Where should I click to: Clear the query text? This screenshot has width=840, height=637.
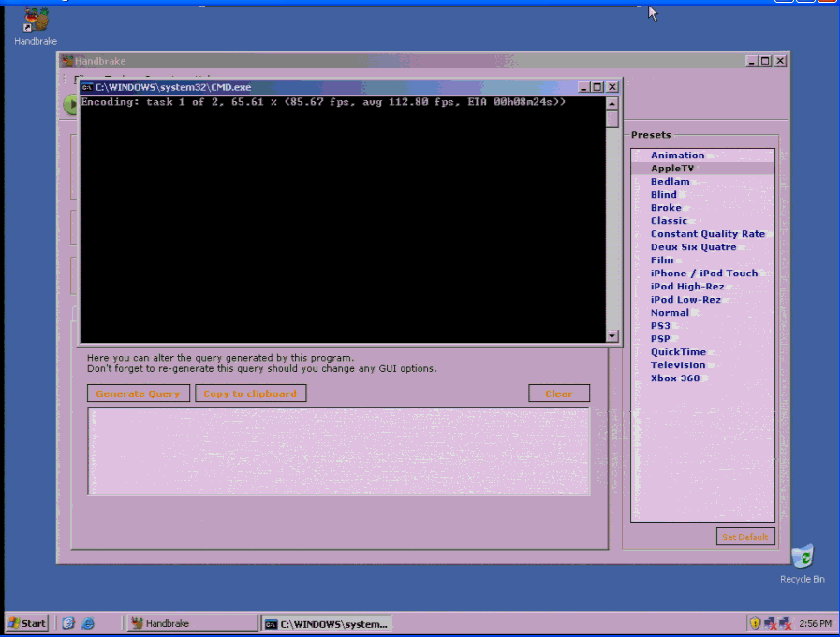pyautogui.click(x=559, y=393)
